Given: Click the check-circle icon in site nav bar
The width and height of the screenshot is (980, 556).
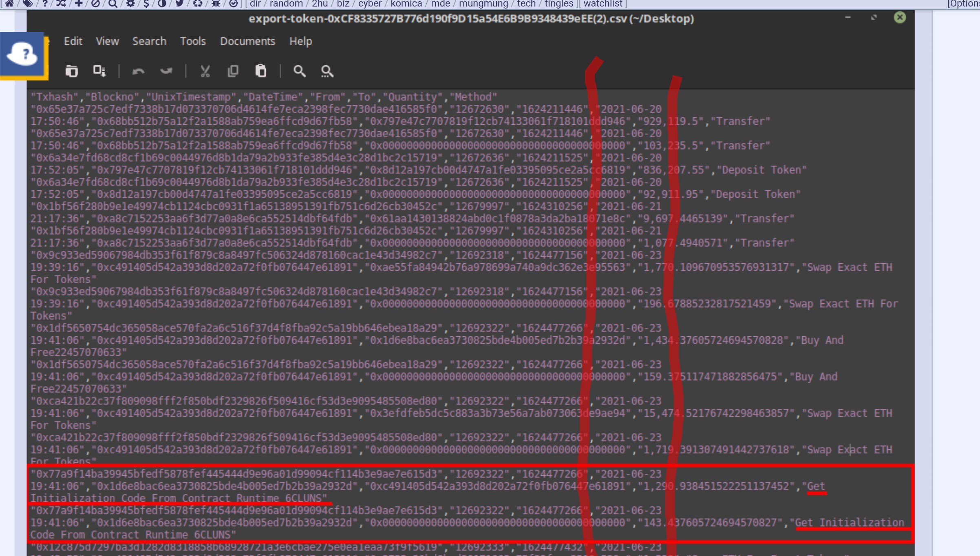Looking at the screenshot, I should tap(233, 4).
